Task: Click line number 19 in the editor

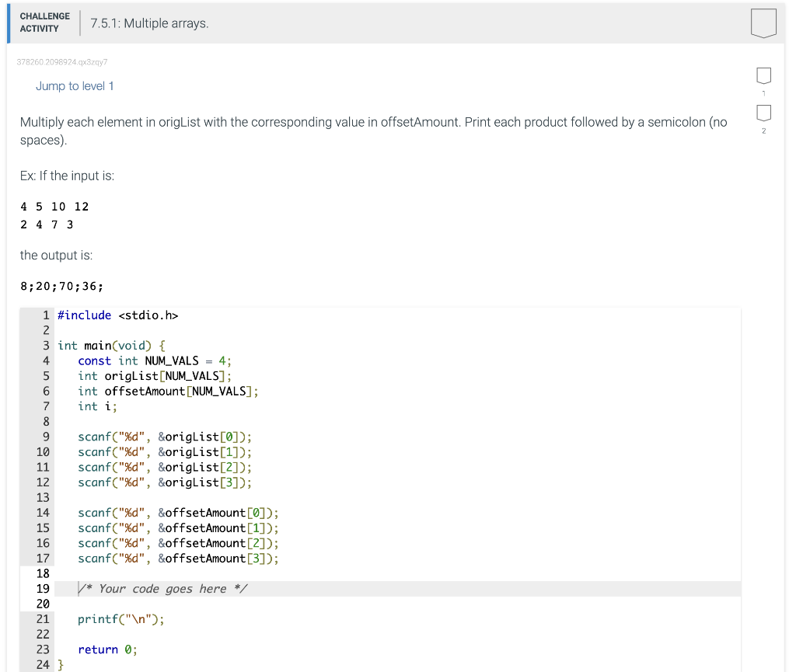Action: point(43,588)
